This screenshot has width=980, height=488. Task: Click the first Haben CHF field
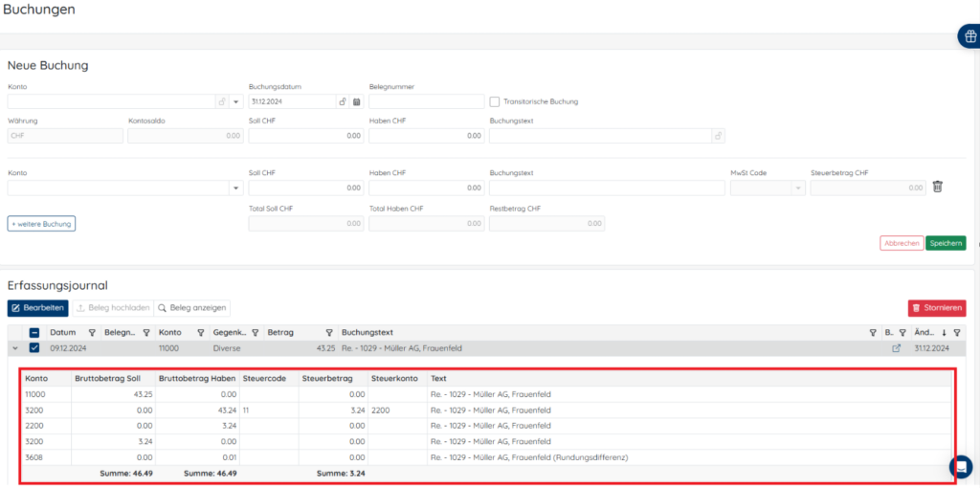[x=427, y=136]
